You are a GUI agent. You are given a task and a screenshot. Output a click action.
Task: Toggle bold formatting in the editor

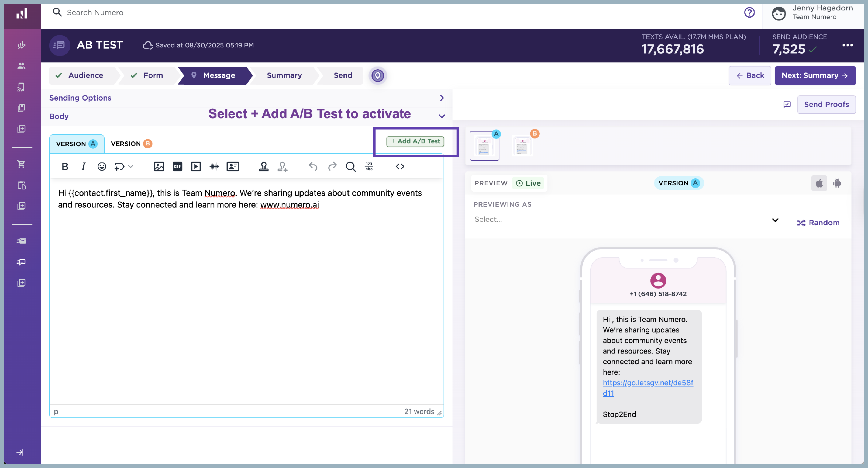pyautogui.click(x=65, y=166)
